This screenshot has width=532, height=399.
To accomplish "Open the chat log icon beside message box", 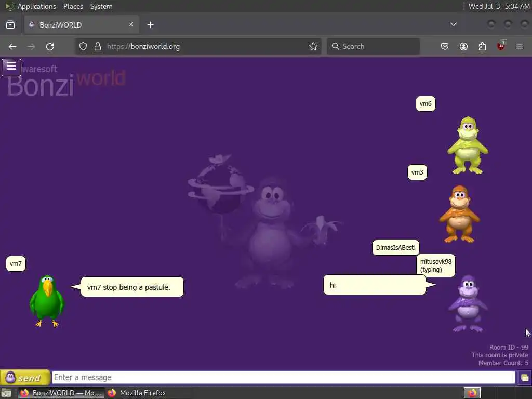I will tap(524, 378).
